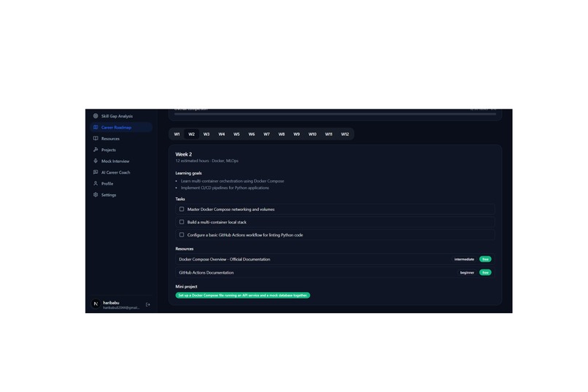Click the Profile person icon
This screenshot has height=392, width=588.
pyautogui.click(x=96, y=183)
